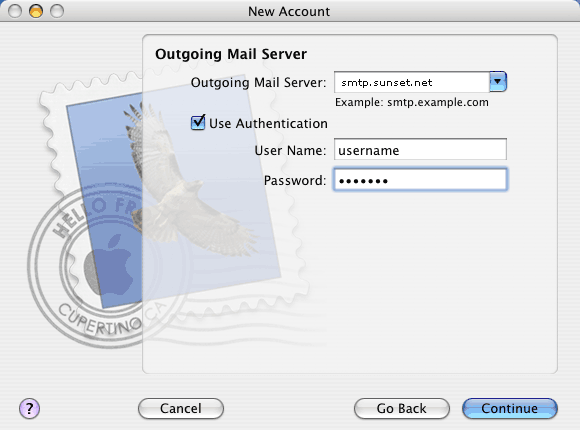Click the Use Authentication label text
This screenshot has height=430, width=580.
(268, 124)
